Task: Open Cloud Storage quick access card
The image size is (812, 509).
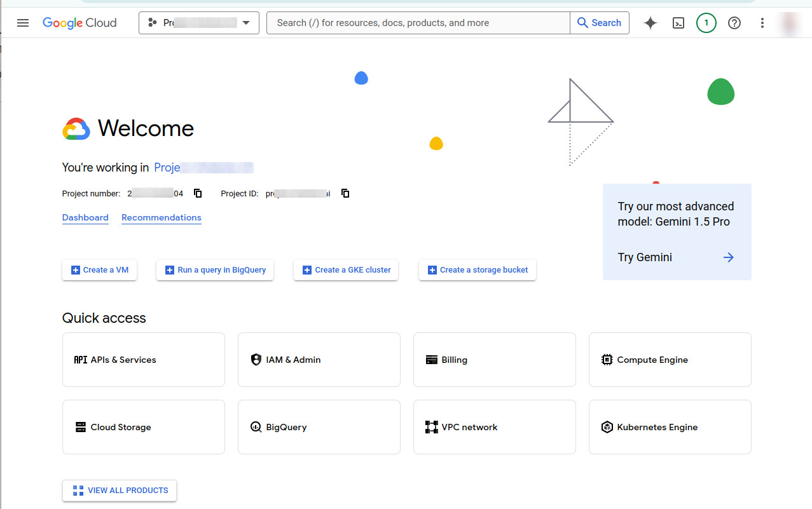Action: (144, 427)
